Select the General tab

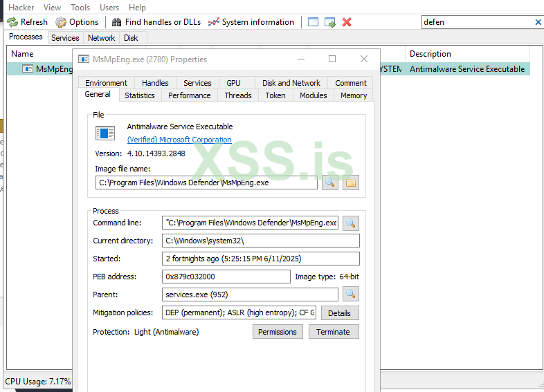tap(98, 94)
